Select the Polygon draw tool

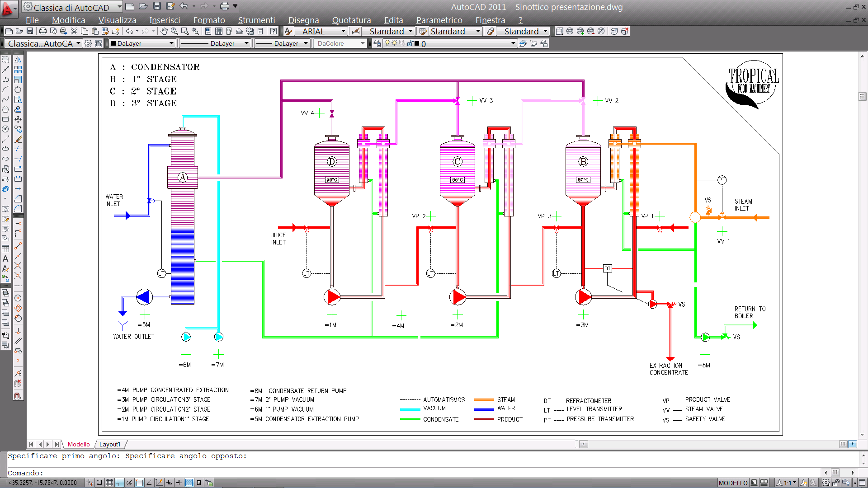tap(5, 109)
